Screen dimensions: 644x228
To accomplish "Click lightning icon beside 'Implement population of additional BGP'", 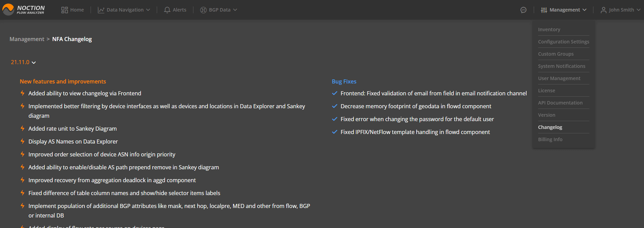I will coord(22,206).
